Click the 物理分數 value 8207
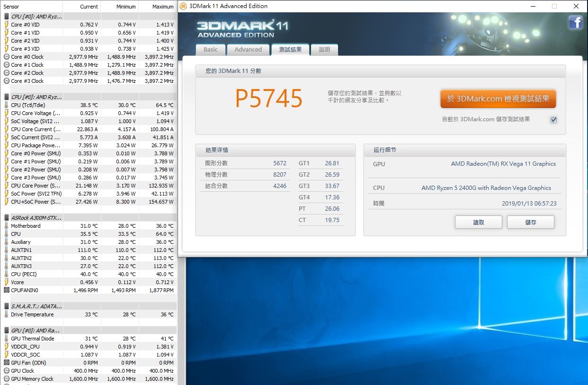This screenshot has height=385, width=588. pyautogui.click(x=280, y=175)
